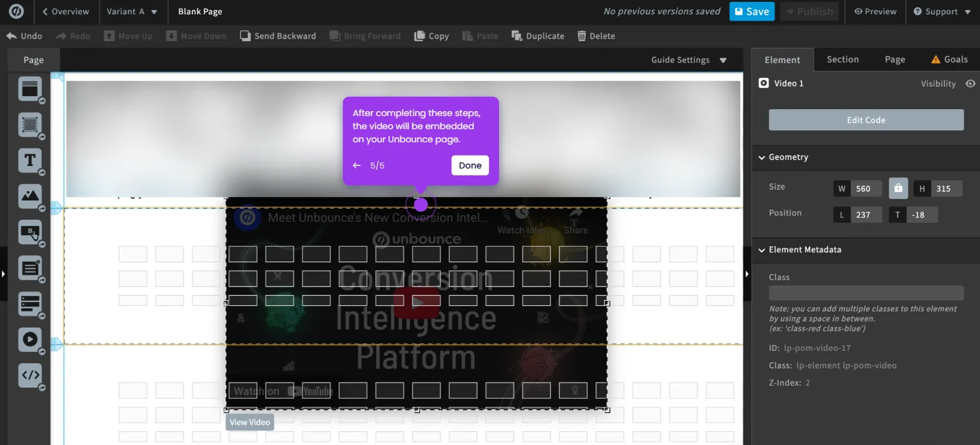Click Redo in the toolbar
This screenshot has width=980, height=445.
73,36
